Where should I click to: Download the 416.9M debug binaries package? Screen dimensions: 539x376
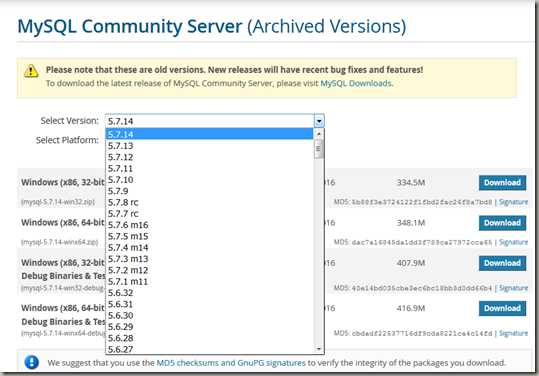(502, 308)
